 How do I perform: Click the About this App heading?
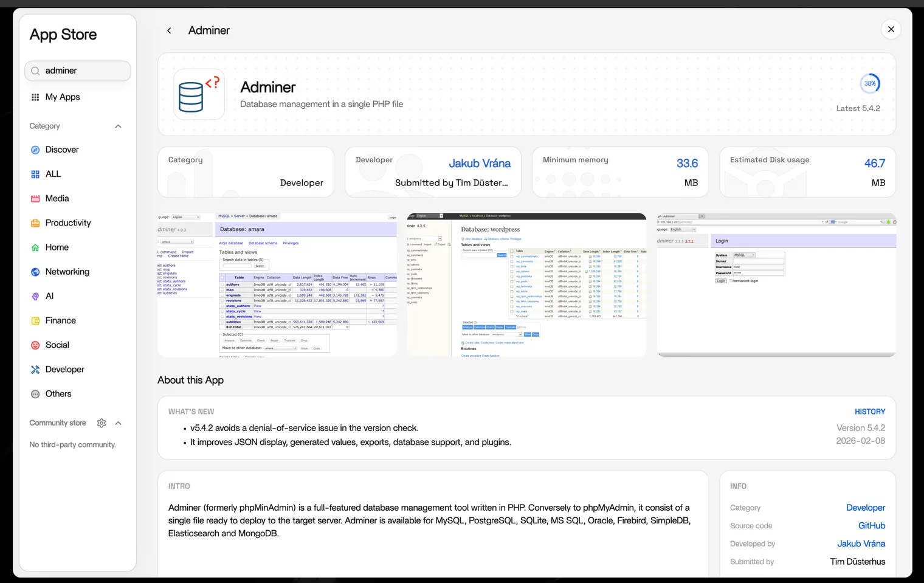click(190, 380)
